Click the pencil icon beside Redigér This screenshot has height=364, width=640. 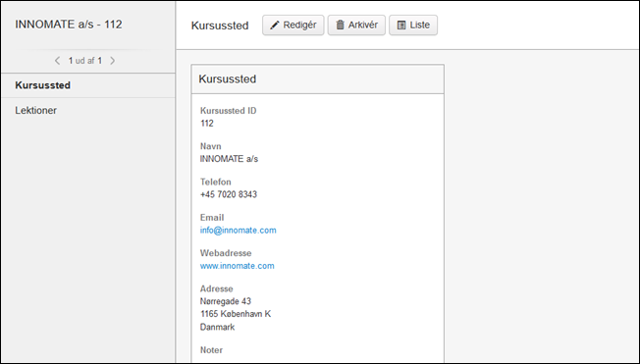coord(275,26)
